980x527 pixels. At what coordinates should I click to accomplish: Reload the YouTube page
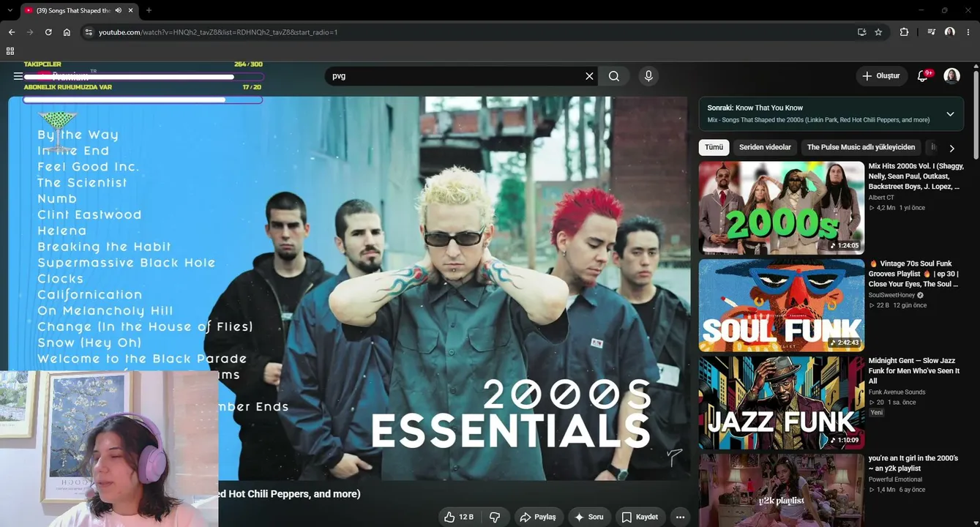48,32
